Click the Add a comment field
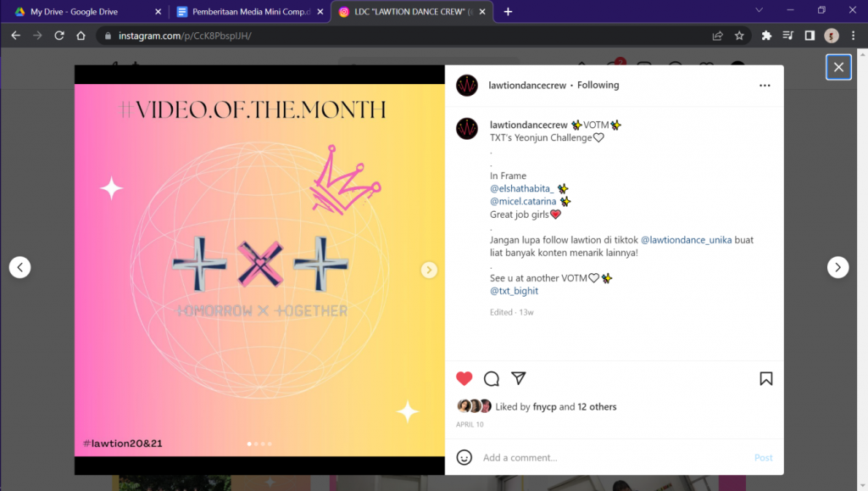868x491 pixels. pyautogui.click(x=615, y=457)
